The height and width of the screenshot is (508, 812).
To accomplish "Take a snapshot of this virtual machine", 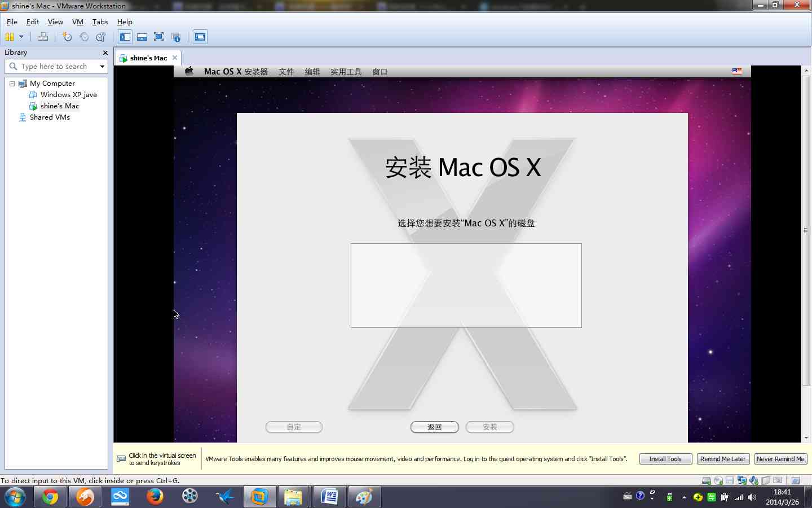I will tap(67, 37).
